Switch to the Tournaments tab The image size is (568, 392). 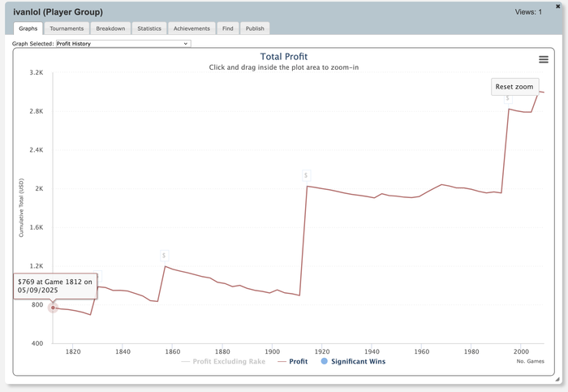click(x=67, y=28)
